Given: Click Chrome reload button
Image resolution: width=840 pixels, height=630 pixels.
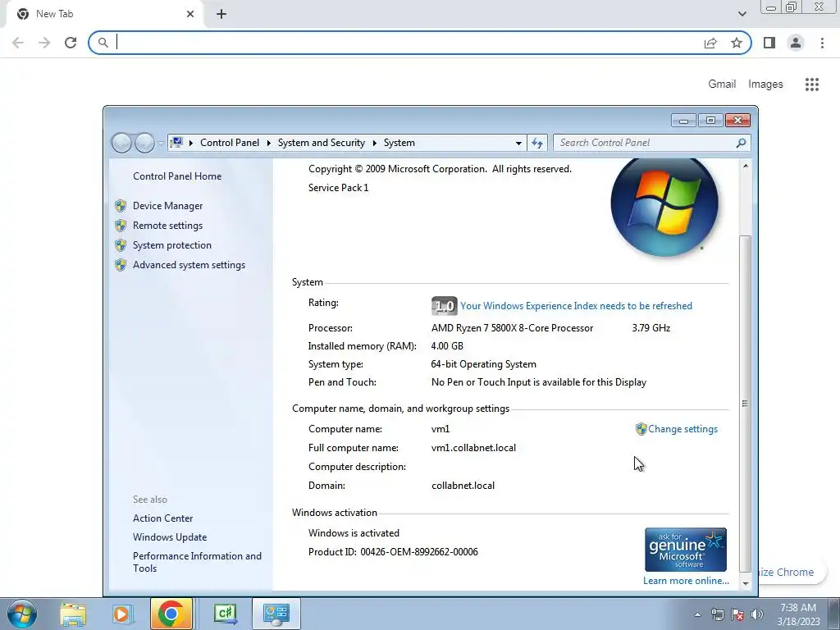Looking at the screenshot, I should pyautogui.click(x=71, y=43).
